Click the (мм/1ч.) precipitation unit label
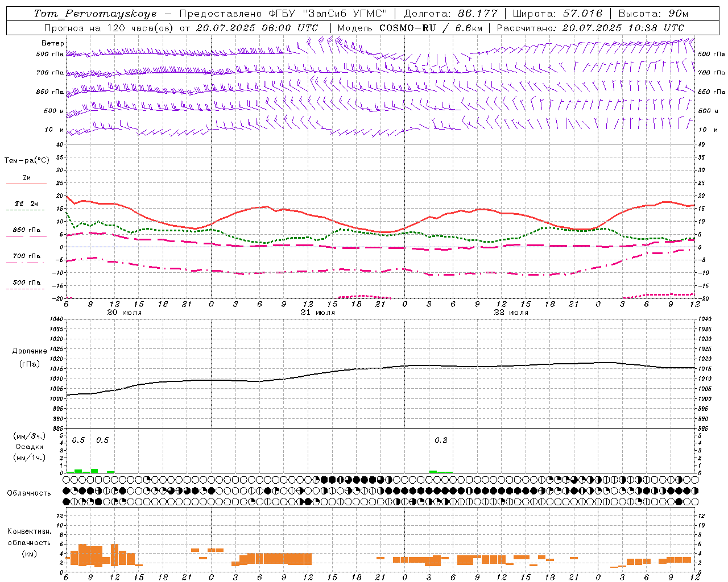 click(30, 458)
